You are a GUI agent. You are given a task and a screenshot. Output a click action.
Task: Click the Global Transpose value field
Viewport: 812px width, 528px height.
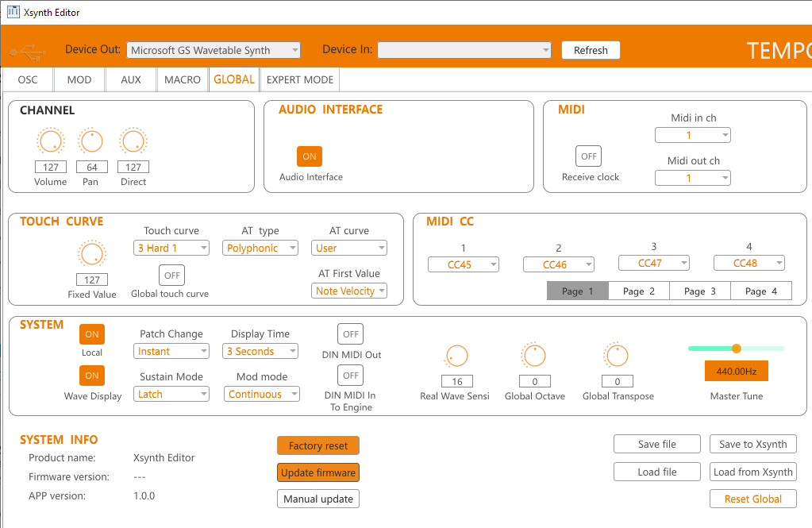click(617, 381)
